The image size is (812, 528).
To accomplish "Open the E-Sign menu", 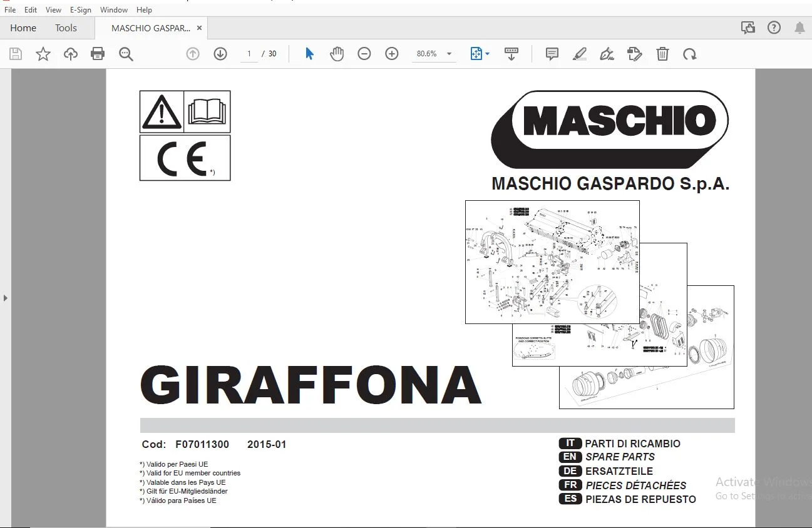I will [81, 10].
